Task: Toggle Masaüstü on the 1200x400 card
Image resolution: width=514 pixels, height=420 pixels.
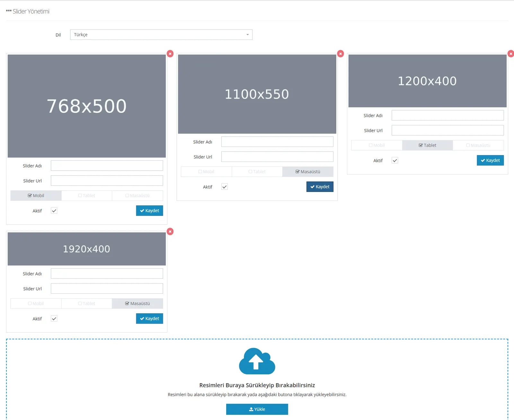Action: point(478,145)
